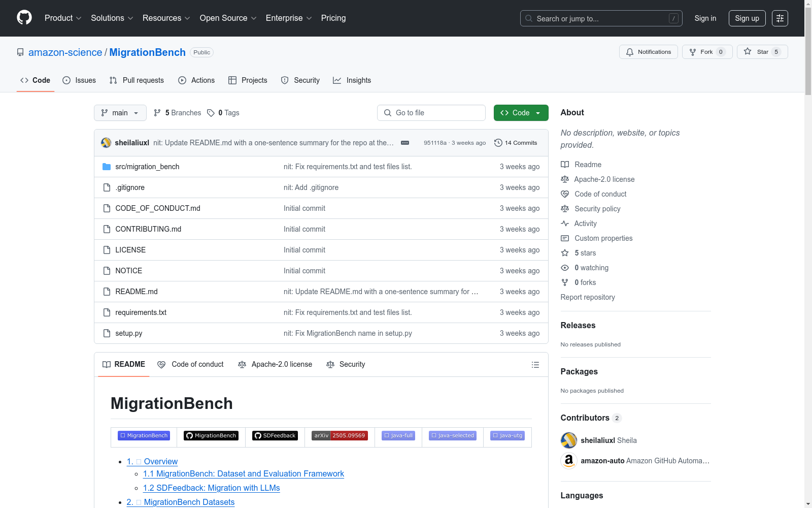The width and height of the screenshot is (812, 508).
Task: Expand the Resources menu
Action: click(166, 18)
